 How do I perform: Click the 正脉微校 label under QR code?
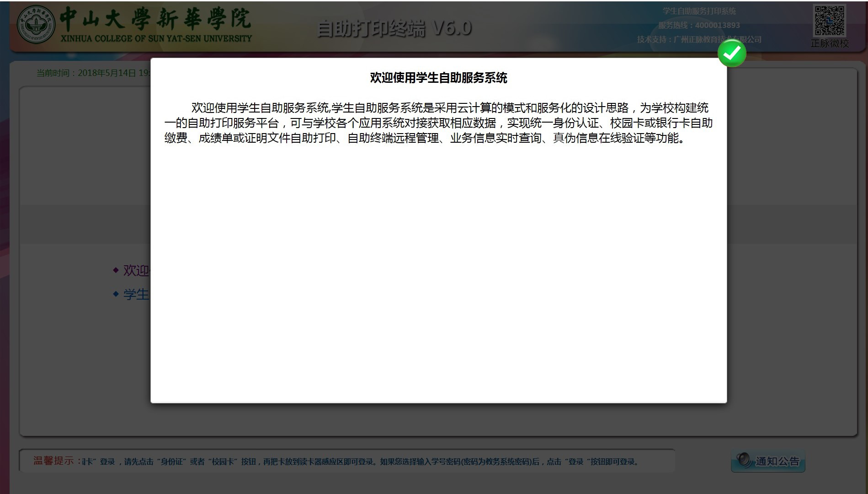point(829,43)
